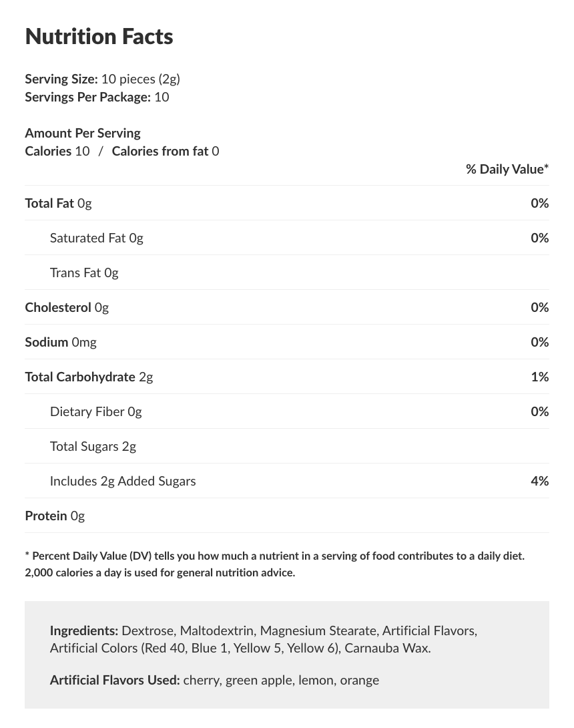Click the 1% value for Total Carbohydrate
The image size is (574, 728).
(539, 377)
